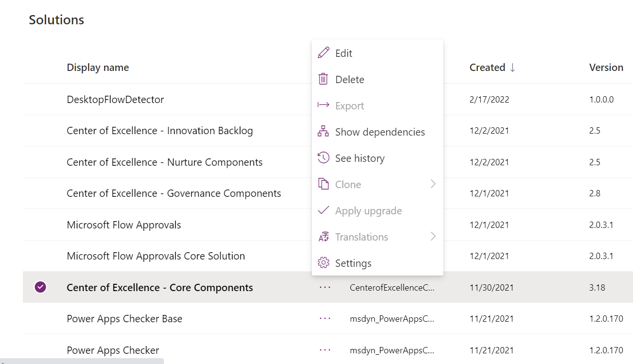The height and width of the screenshot is (364, 633).
Task: Click the Settings gear icon
Action: tap(324, 262)
